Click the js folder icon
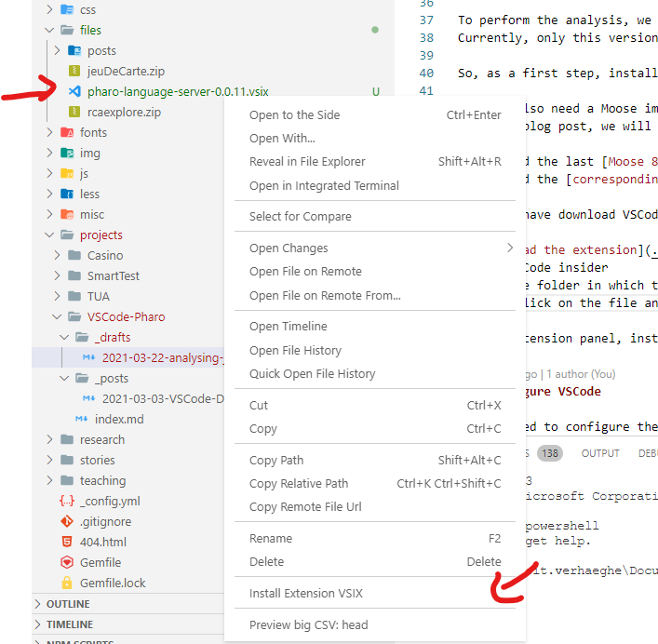This screenshot has height=644, width=658. point(67,173)
